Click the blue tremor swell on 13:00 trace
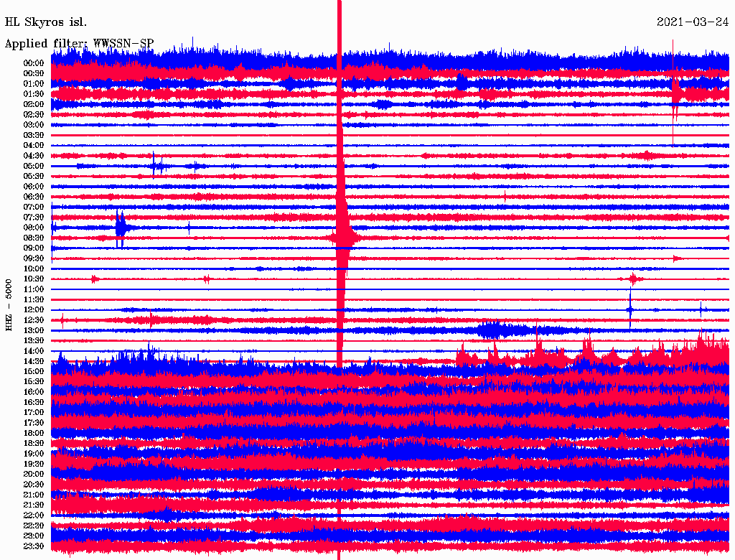 (x=497, y=330)
